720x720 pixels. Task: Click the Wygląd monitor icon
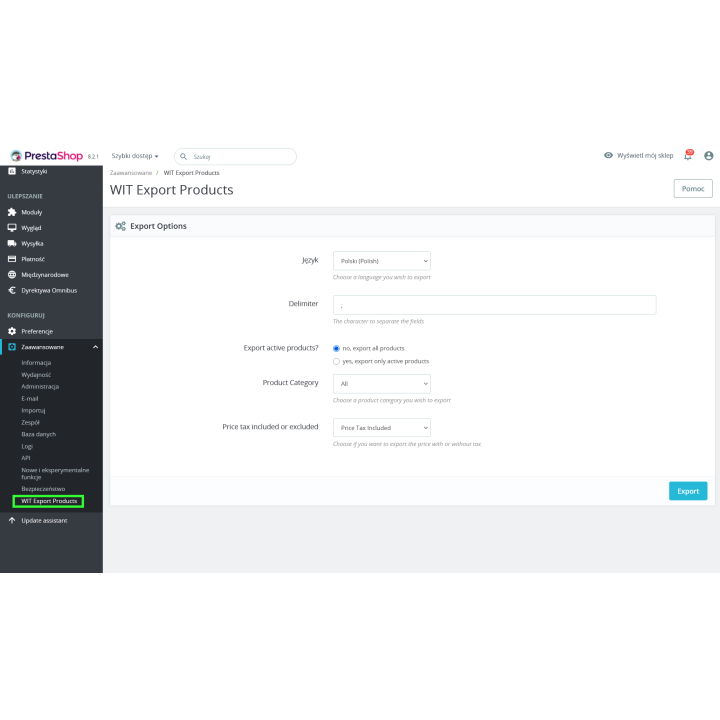pos(12,228)
